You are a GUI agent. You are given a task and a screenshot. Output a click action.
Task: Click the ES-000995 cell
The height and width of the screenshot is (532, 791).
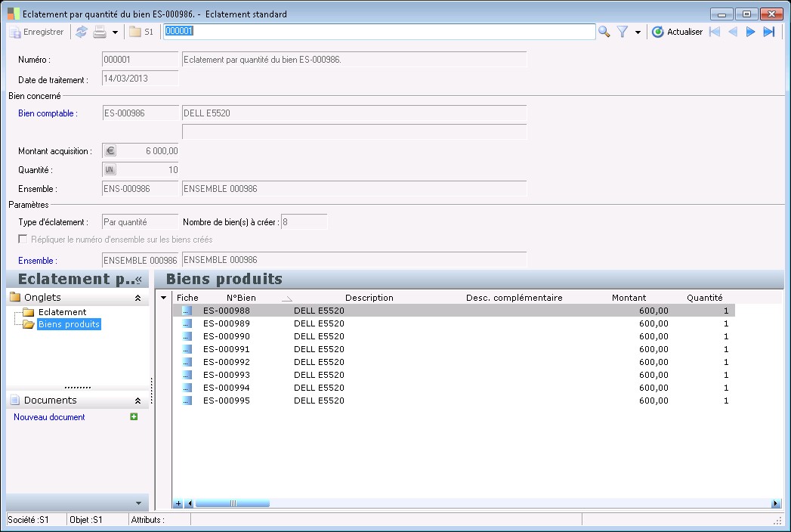(x=227, y=401)
